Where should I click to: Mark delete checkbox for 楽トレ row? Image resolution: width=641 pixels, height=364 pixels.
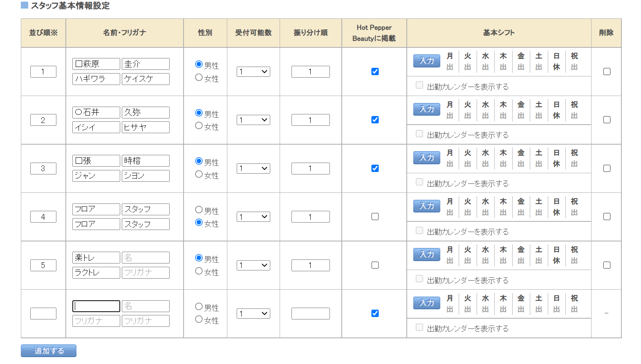click(x=607, y=265)
